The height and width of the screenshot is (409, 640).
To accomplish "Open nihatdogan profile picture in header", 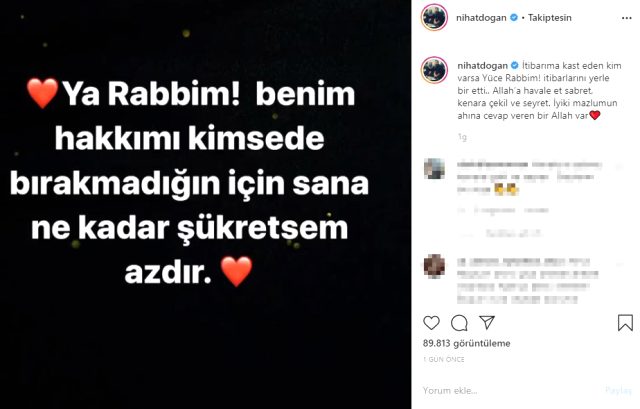I will pos(434,18).
